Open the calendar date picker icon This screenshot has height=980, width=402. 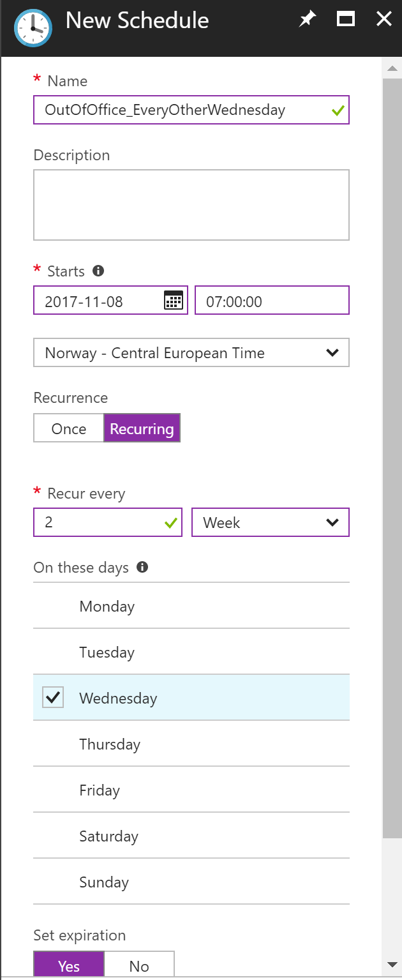click(174, 300)
